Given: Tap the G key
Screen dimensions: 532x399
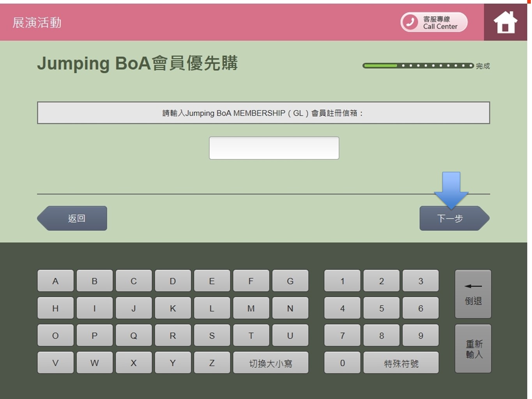Looking at the screenshot, I should point(290,281).
